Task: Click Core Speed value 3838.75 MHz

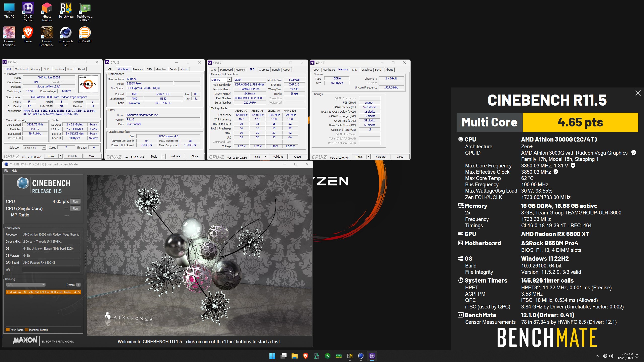Action: point(35,124)
